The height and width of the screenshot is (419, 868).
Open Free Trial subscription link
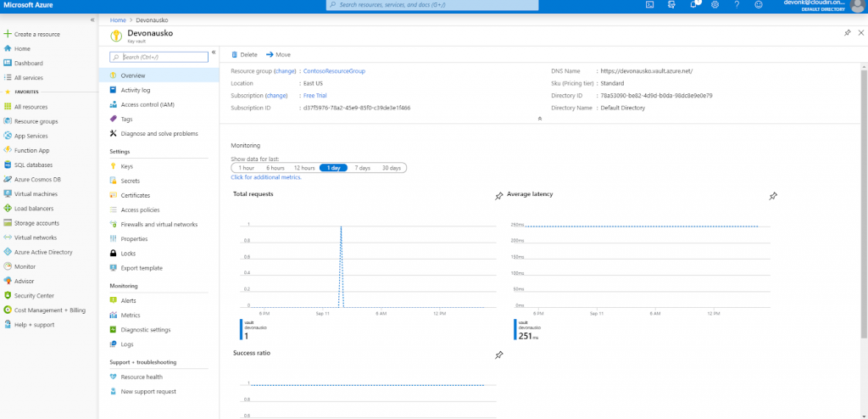[x=315, y=95]
